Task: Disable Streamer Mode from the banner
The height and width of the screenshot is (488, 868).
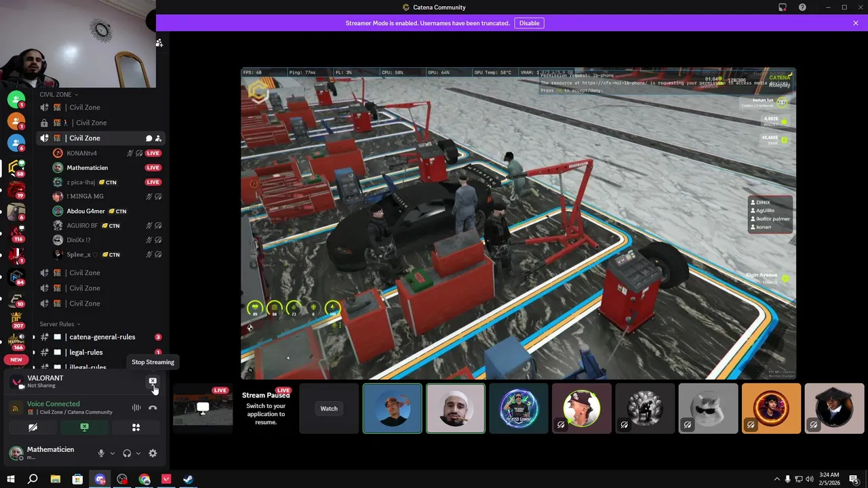Action: coord(529,23)
